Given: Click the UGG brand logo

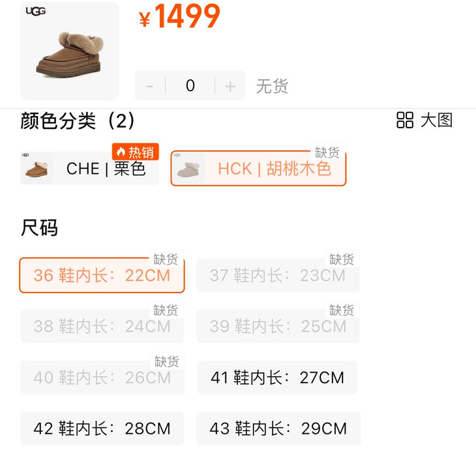Looking at the screenshot, I should pyautogui.click(x=36, y=12).
